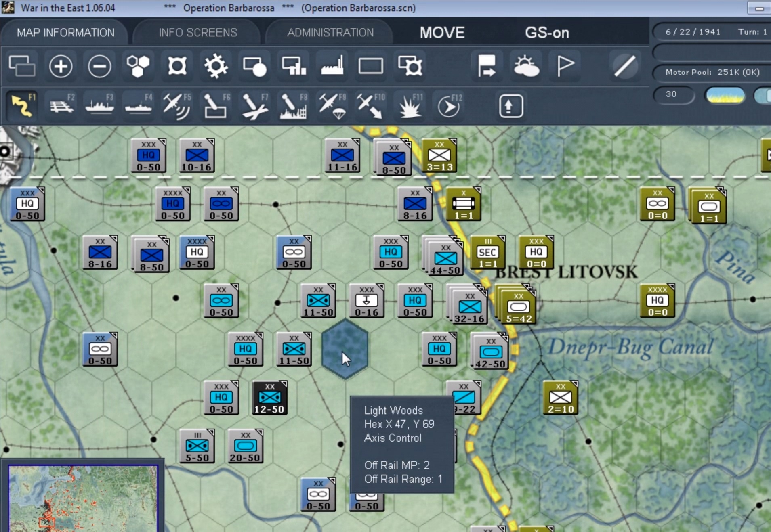Select the infantry unit marked 10-16
This screenshot has width=771, height=532.
coord(197,155)
